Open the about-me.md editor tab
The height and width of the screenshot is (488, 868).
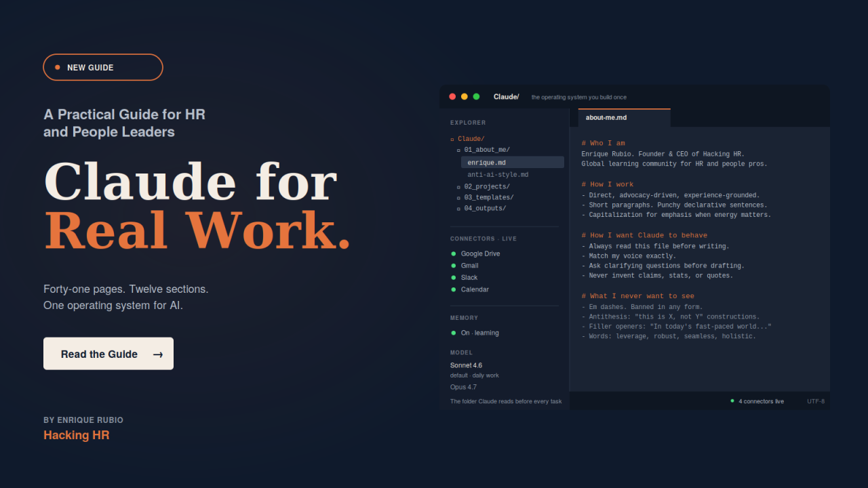[x=624, y=118]
